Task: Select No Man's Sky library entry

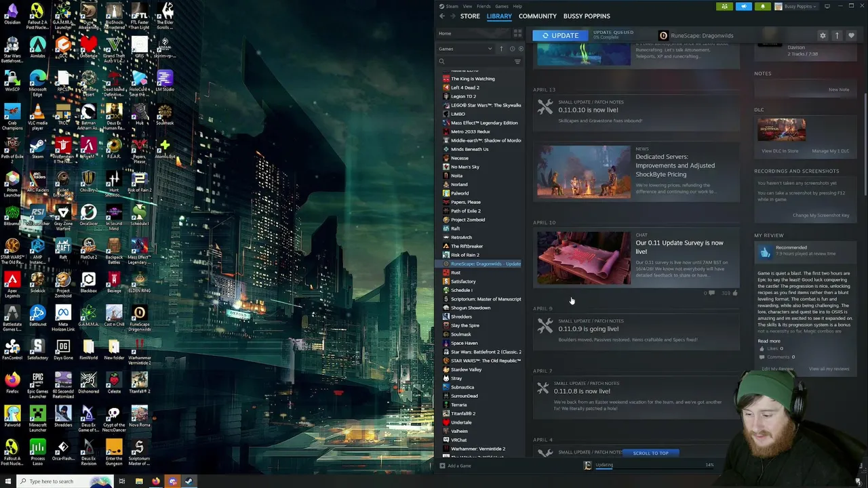Action: pos(465,167)
